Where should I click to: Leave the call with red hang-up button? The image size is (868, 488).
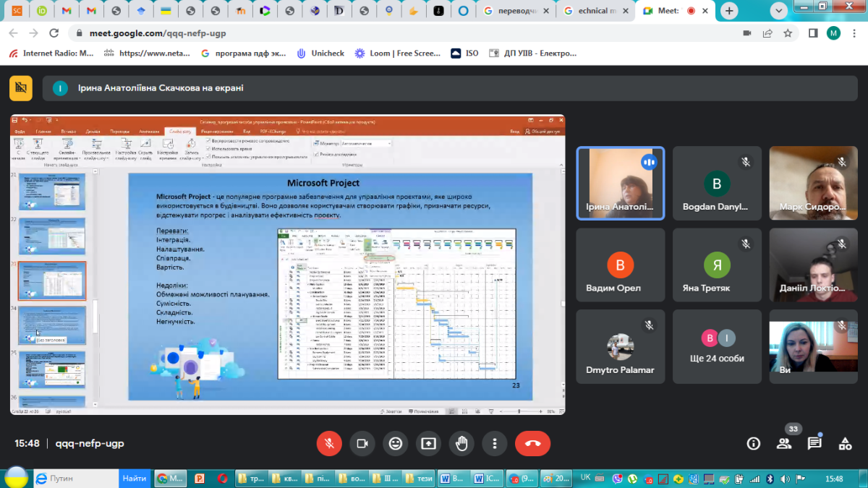(532, 443)
